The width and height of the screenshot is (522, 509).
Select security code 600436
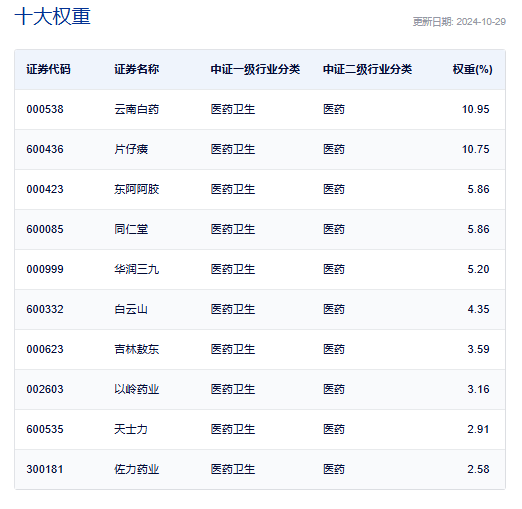click(45, 149)
